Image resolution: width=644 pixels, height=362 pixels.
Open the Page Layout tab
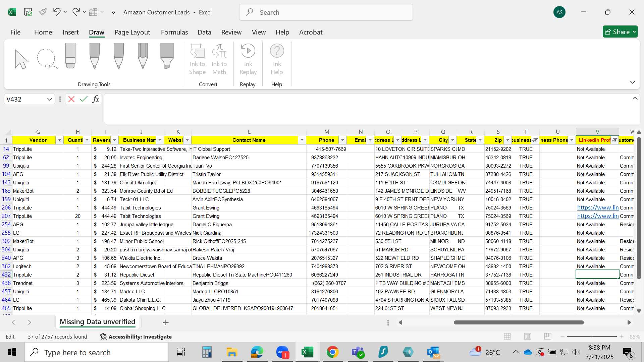pos(132,32)
